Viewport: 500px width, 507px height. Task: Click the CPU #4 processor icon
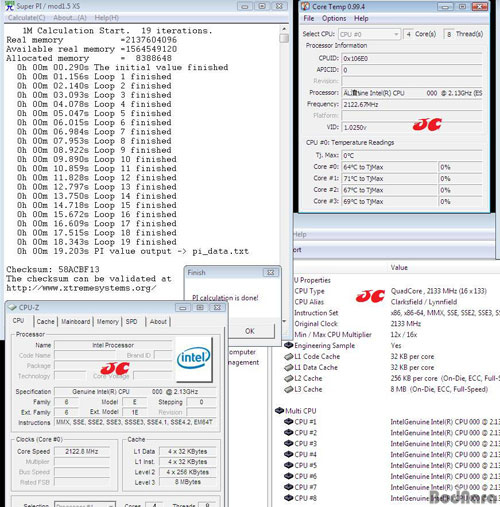point(288,454)
